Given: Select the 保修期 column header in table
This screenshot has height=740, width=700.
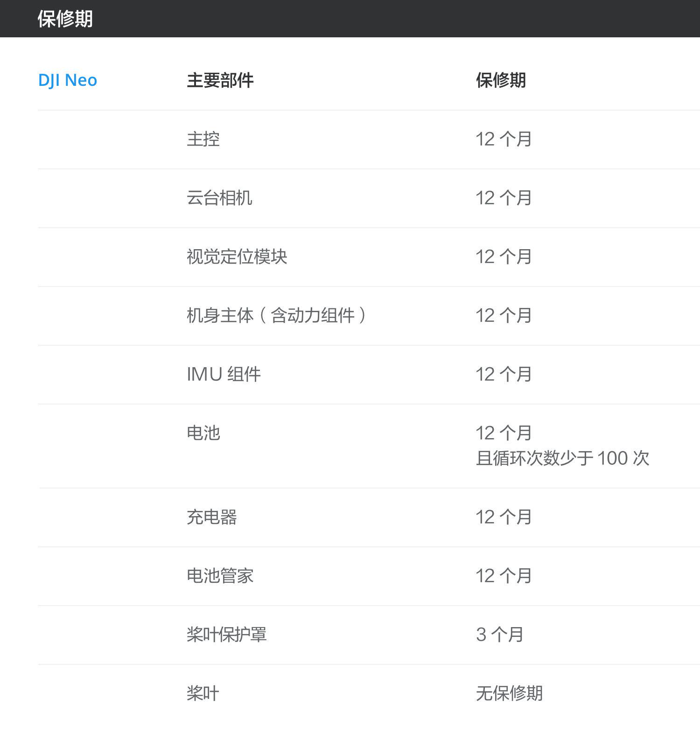Looking at the screenshot, I should [x=501, y=80].
